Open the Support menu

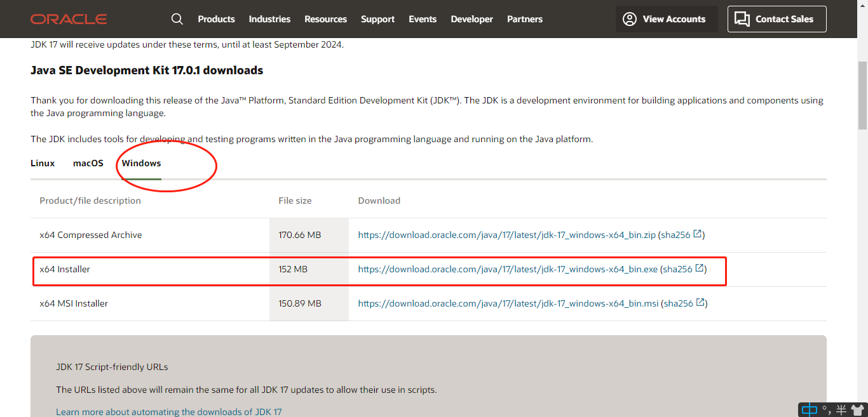377,19
